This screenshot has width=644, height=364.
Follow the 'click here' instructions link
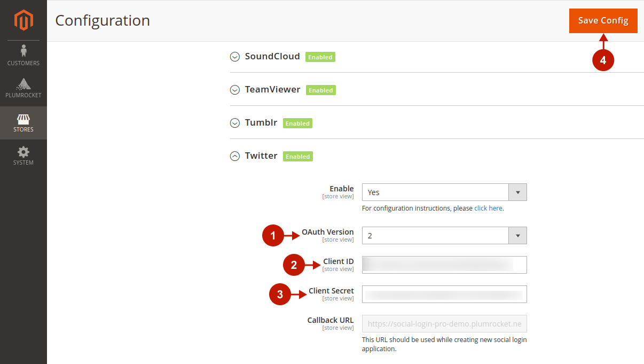[x=488, y=208]
